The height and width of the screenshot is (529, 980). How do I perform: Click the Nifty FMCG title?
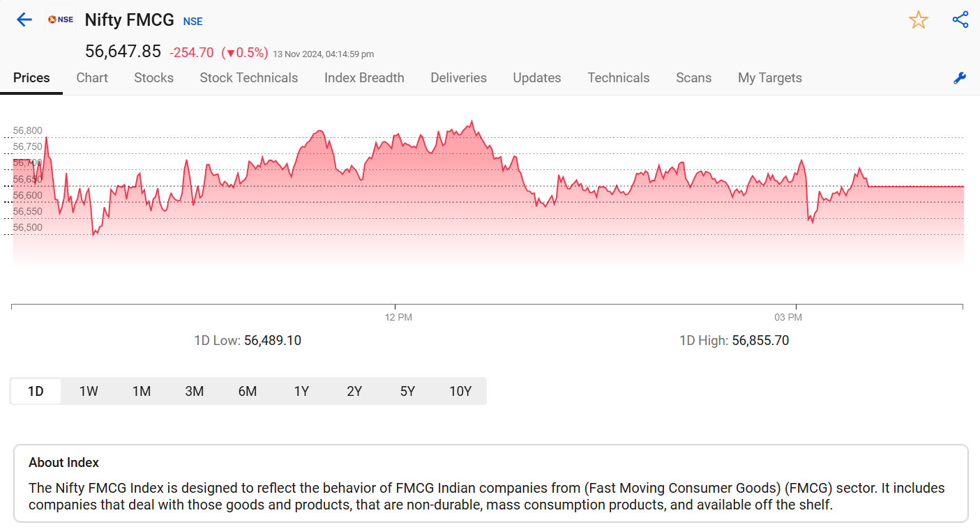pyautogui.click(x=129, y=20)
